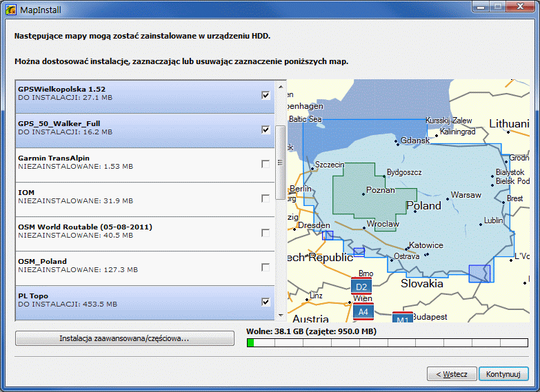
Task: Enable the IOM map checkbox
Action: click(266, 198)
